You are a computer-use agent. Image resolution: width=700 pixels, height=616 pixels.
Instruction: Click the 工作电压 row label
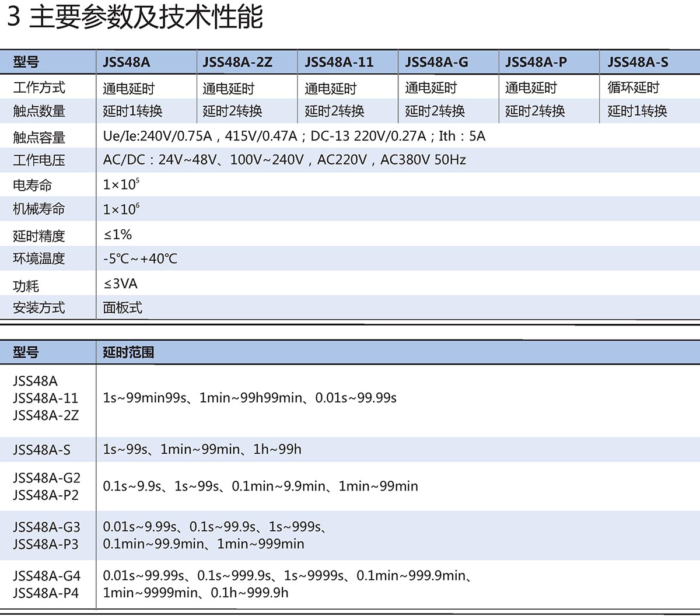click(39, 160)
